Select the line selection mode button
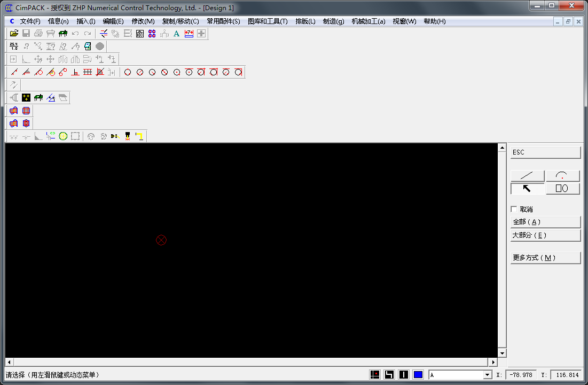588x385 pixels. [527, 175]
